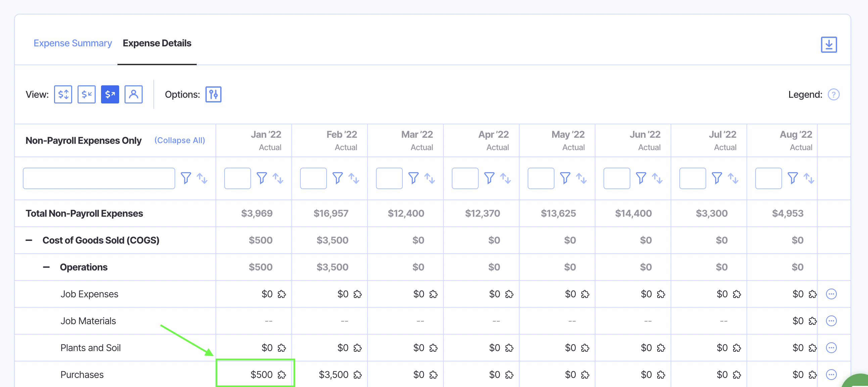The image size is (868, 387).
Task: Click the download export icon
Action: tap(829, 44)
